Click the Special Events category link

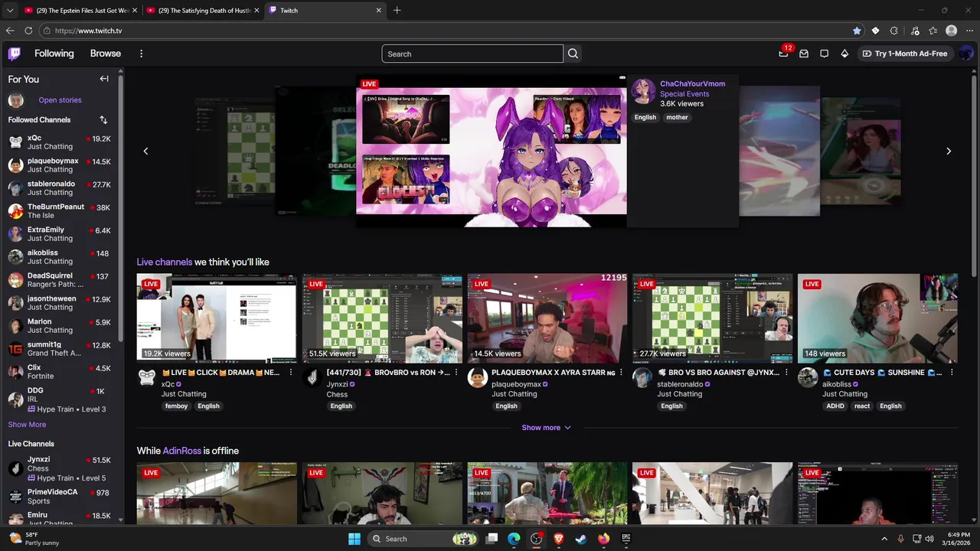tap(684, 94)
